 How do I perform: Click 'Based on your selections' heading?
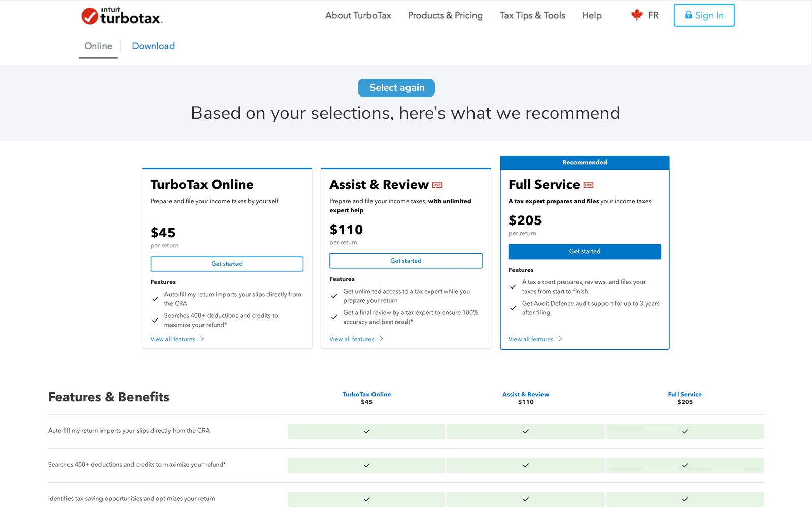click(x=405, y=113)
